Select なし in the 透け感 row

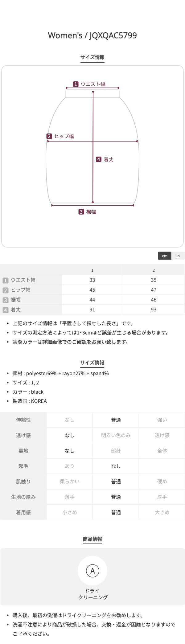[70, 435]
